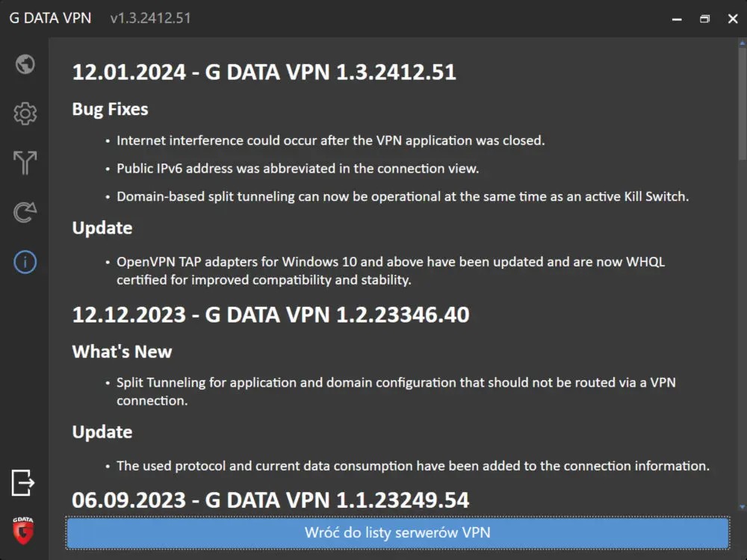Click the update refresh arrow icon
747x560 pixels.
(25, 213)
